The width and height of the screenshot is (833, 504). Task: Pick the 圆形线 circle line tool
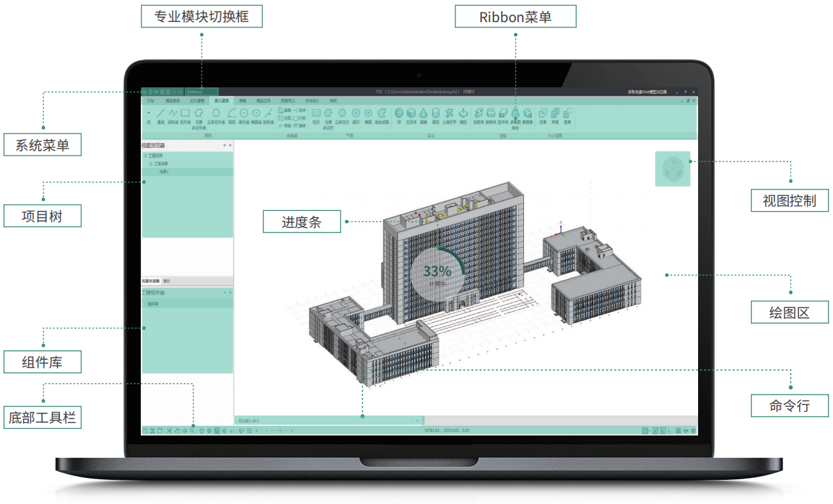point(244,116)
